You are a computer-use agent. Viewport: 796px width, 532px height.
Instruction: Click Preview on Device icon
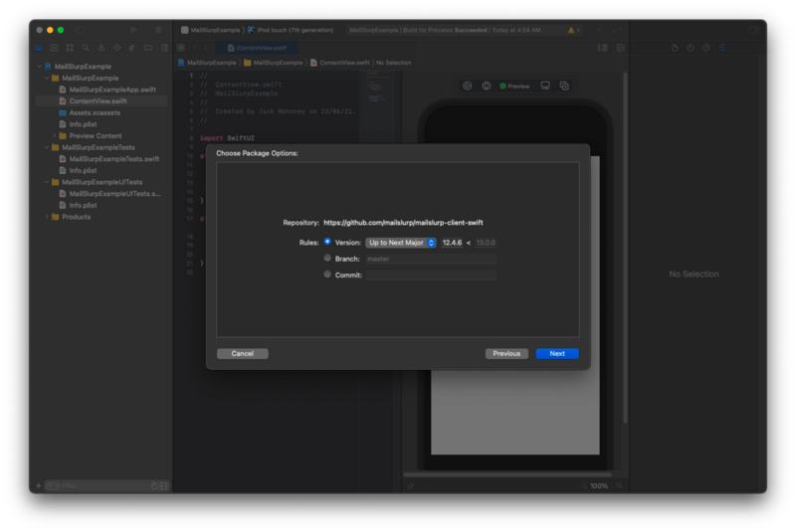point(545,86)
